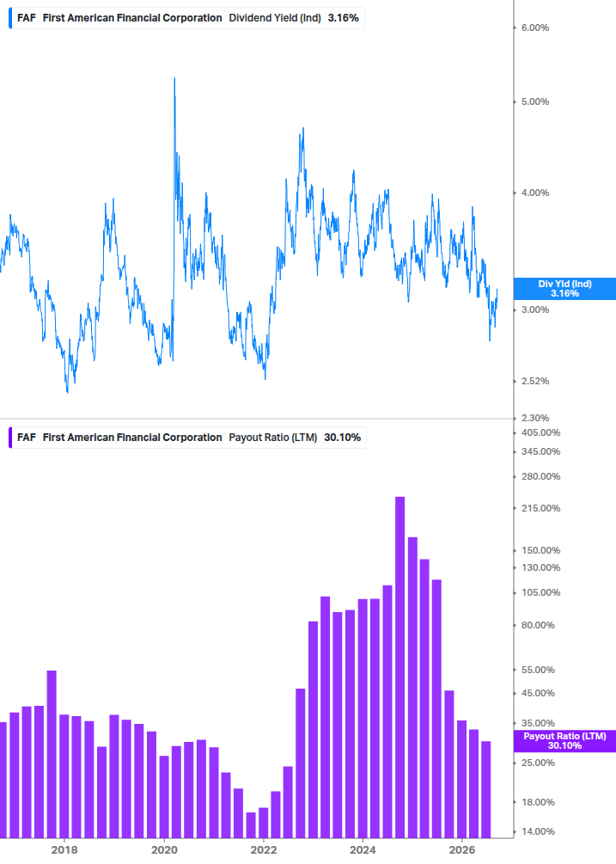Click the 2.52% yield axis label

click(535, 382)
